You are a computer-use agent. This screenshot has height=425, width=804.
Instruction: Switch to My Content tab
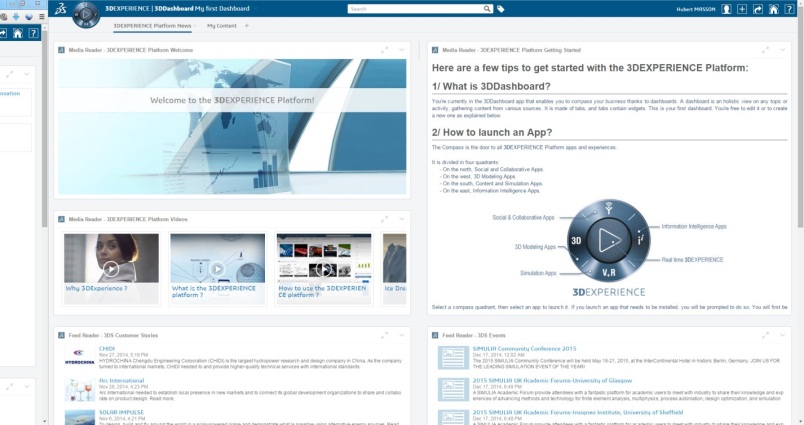tap(222, 25)
